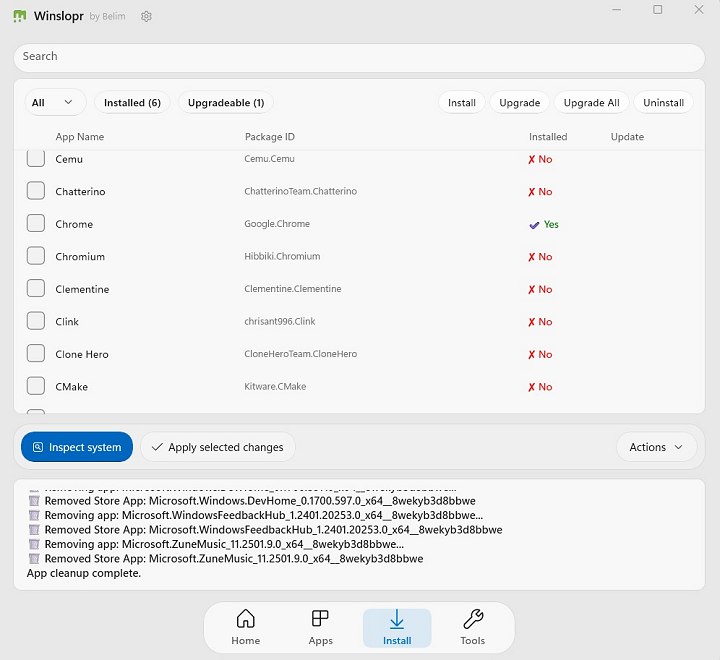Check the Cemu checkbox

(x=36, y=158)
